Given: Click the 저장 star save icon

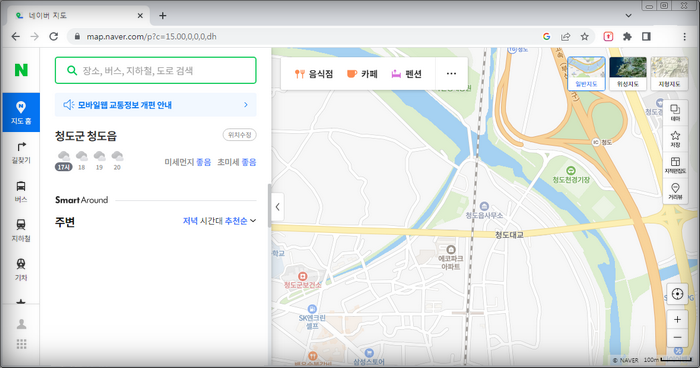Looking at the screenshot, I should coord(675,139).
